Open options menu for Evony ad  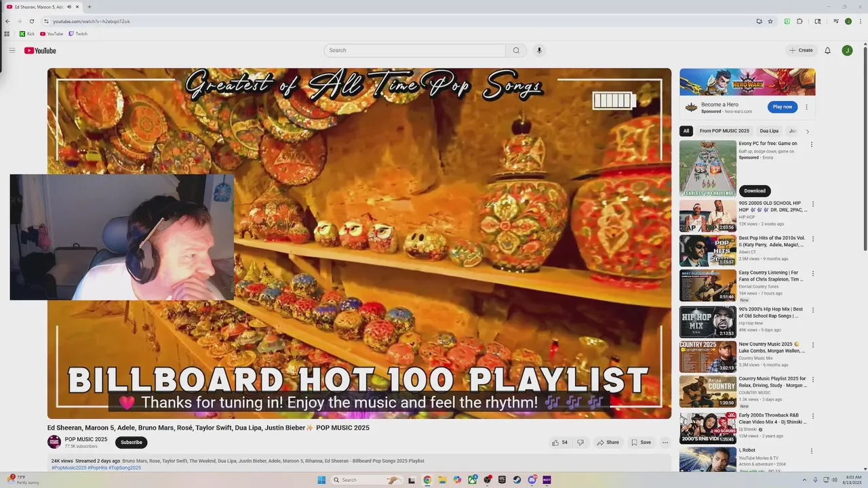pyautogui.click(x=812, y=144)
